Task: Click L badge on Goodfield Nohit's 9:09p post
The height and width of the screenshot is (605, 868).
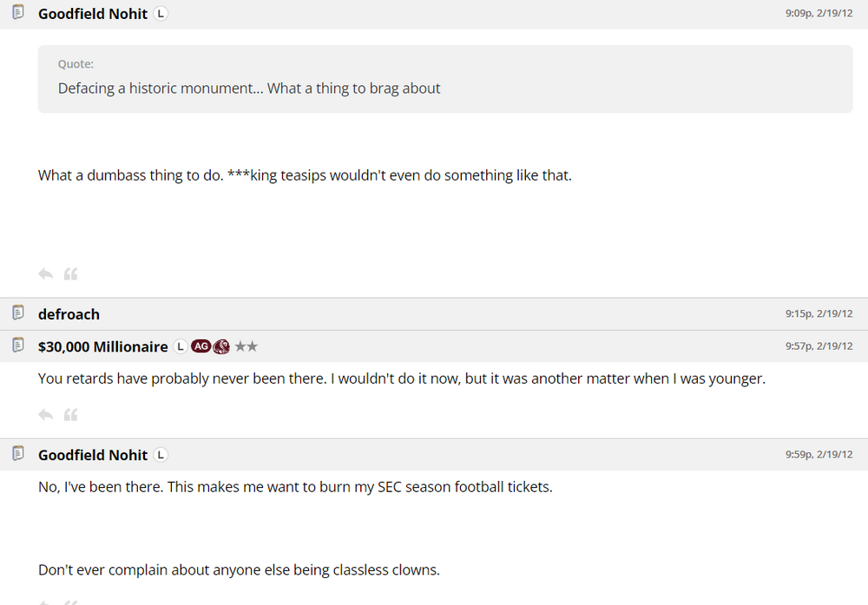Action: click(161, 14)
